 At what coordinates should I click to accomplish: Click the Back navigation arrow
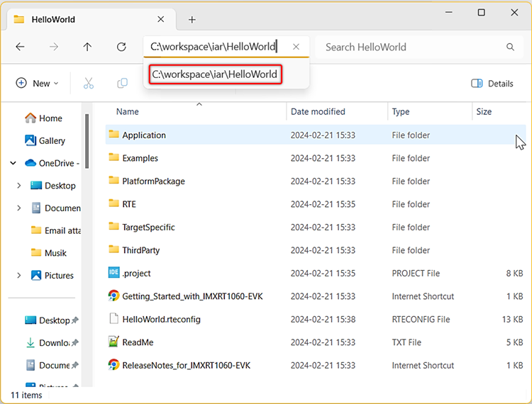(x=20, y=47)
